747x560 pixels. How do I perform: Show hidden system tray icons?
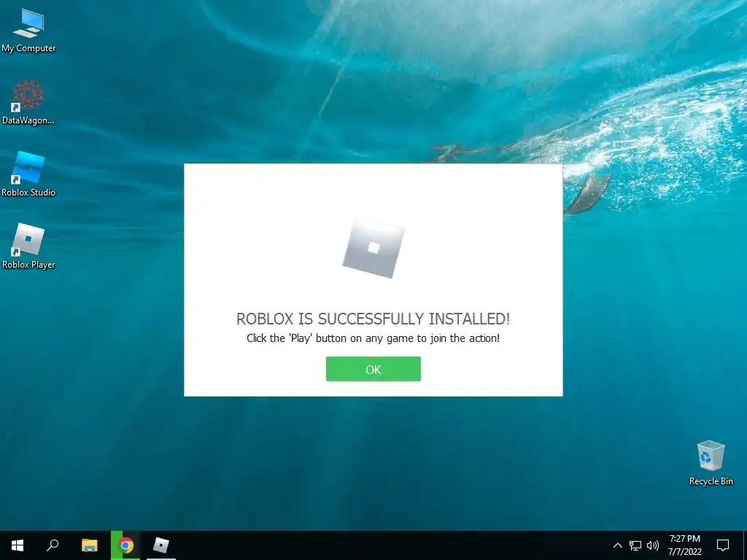pyautogui.click(x=617, y=545)
